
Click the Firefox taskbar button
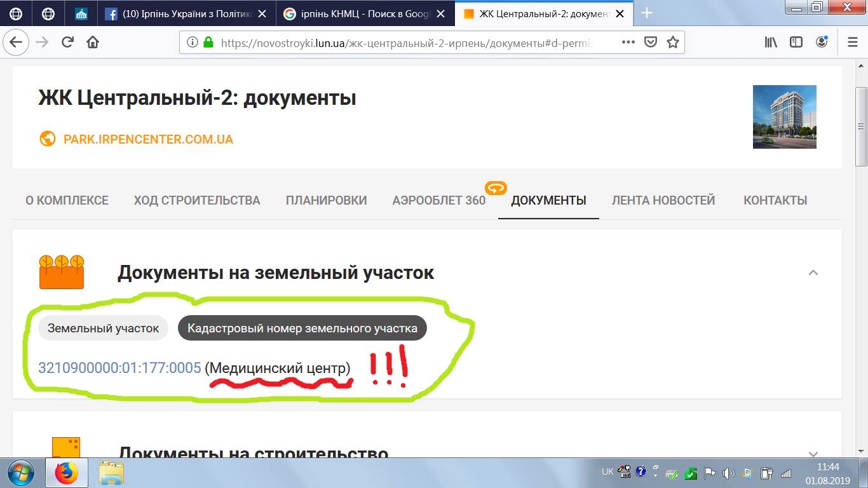[65, 473]
